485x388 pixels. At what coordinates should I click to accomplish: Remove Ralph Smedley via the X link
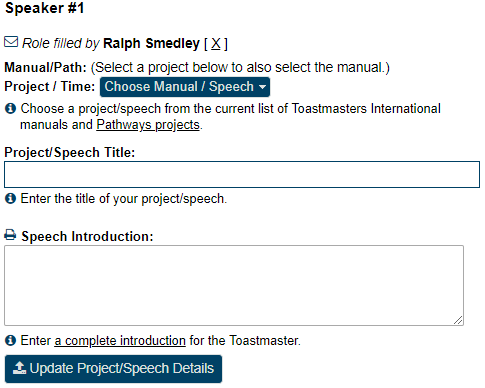[216, 44]
